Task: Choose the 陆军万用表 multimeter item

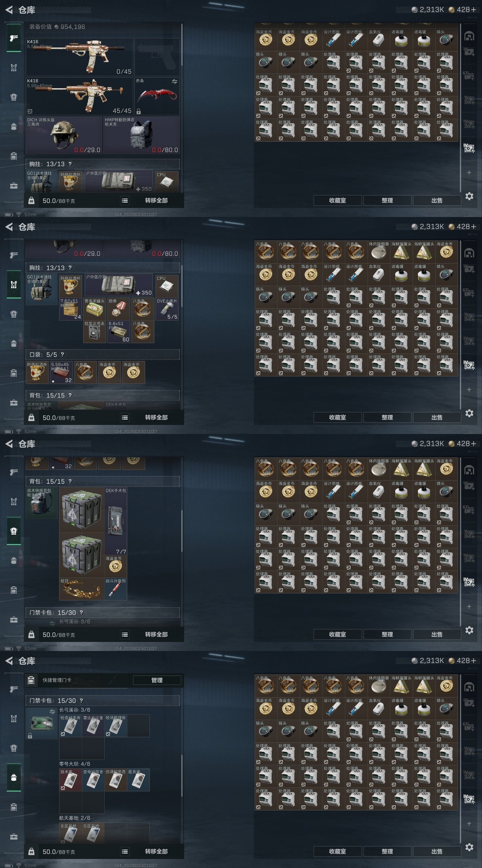Action: point(95,332)
